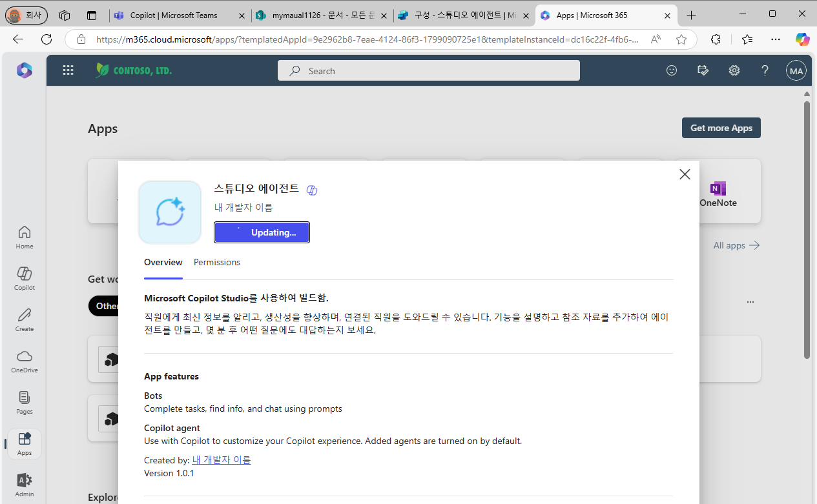This screenshot has height=504, width=817.
Task: Open the settings gear in the header
Action: tap(734, 71)
